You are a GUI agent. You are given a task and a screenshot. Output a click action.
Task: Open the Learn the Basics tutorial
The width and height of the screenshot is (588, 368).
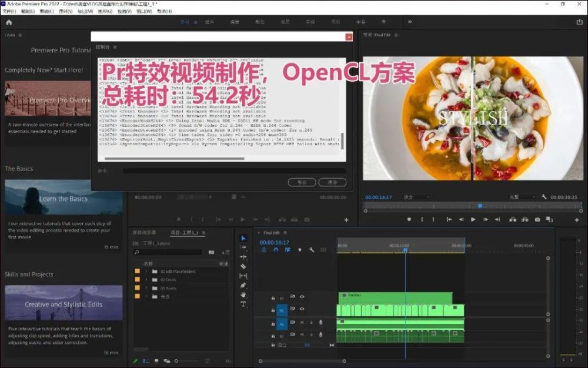[x=64, y=199]
